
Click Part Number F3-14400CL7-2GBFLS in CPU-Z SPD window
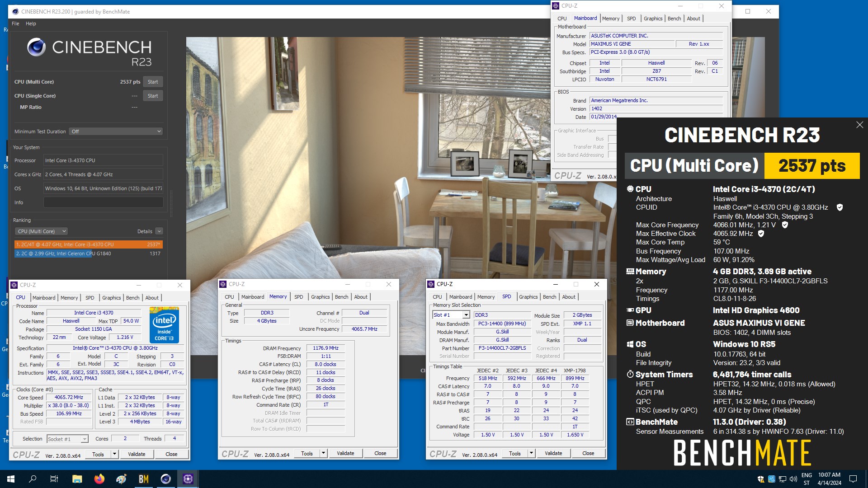tap(502, 348)
